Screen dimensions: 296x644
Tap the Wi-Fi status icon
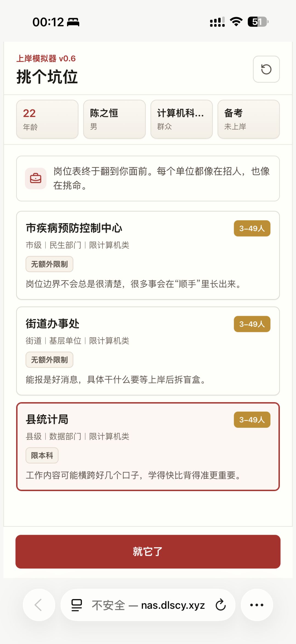[236, 22]
